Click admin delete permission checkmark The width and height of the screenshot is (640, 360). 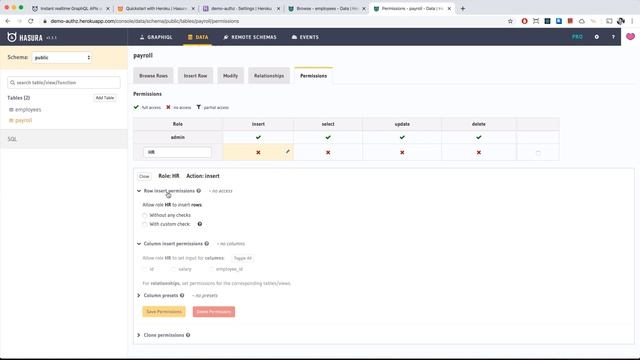[479, 137]
